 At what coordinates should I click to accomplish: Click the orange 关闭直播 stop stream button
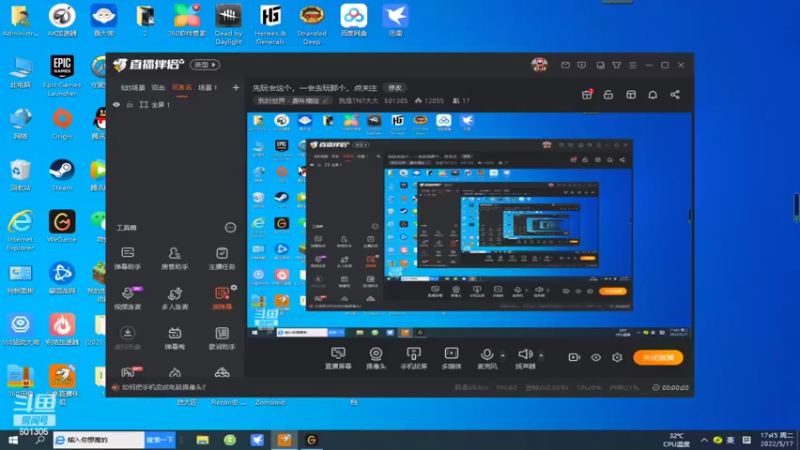(x=658, y=357)
